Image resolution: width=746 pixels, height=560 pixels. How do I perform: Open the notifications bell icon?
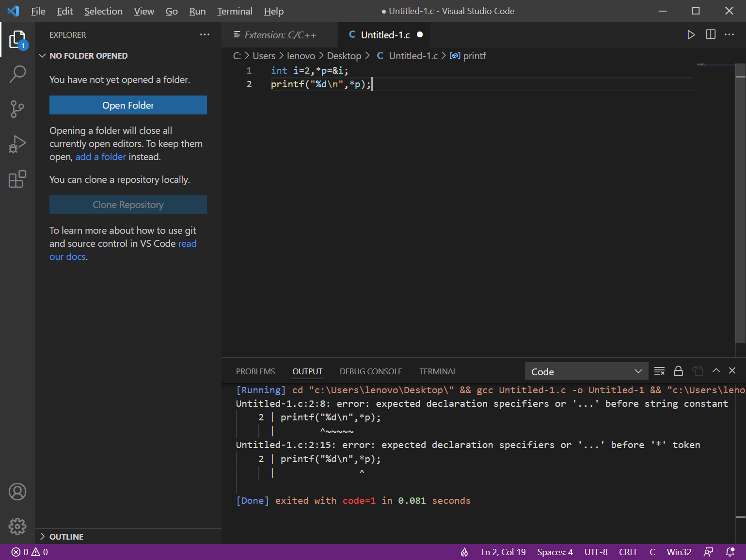[730, 552]
